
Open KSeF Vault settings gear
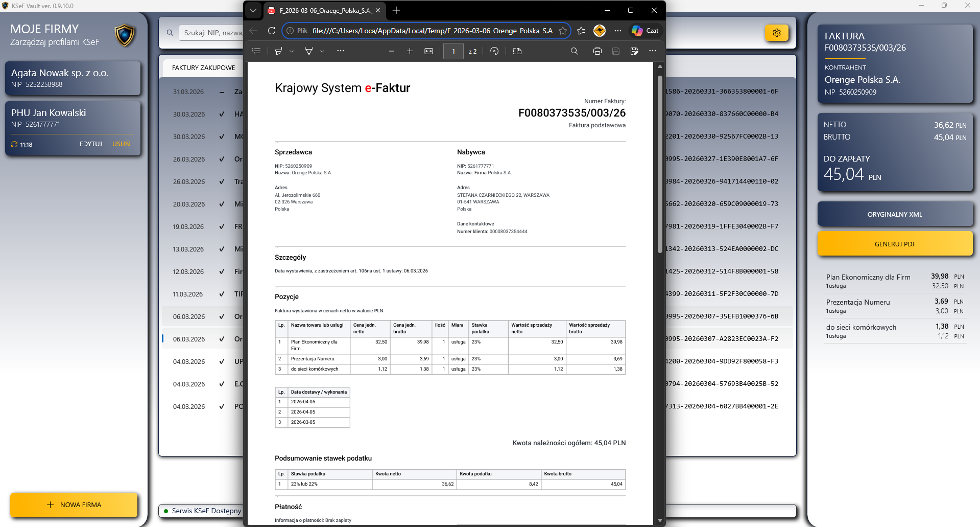[x=777, y=33]
